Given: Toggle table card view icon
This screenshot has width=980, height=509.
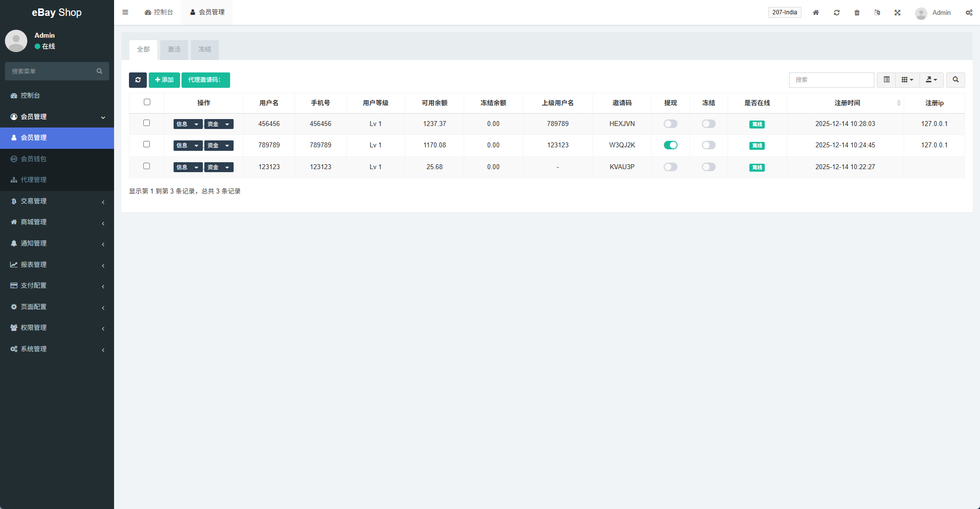Looking at the screenshot, I should point(886,80).
